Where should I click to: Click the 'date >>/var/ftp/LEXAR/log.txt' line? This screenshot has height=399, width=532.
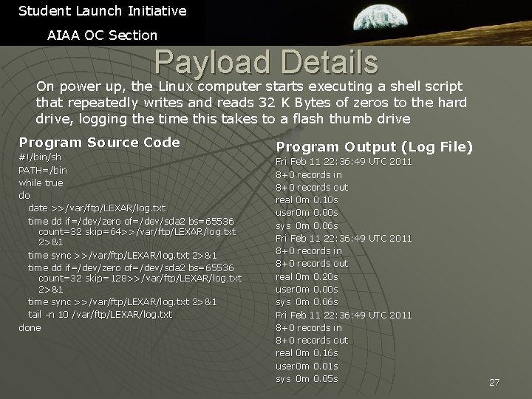97,208
